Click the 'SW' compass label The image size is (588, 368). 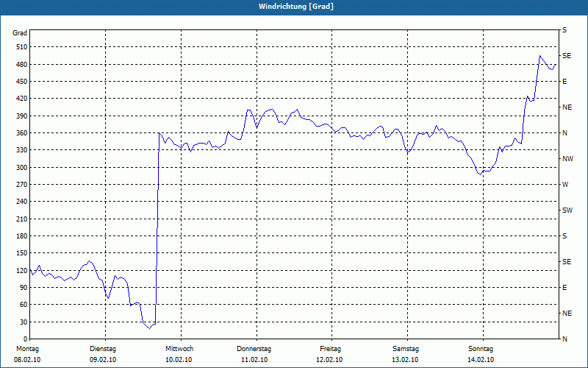[x=567, y=210]
